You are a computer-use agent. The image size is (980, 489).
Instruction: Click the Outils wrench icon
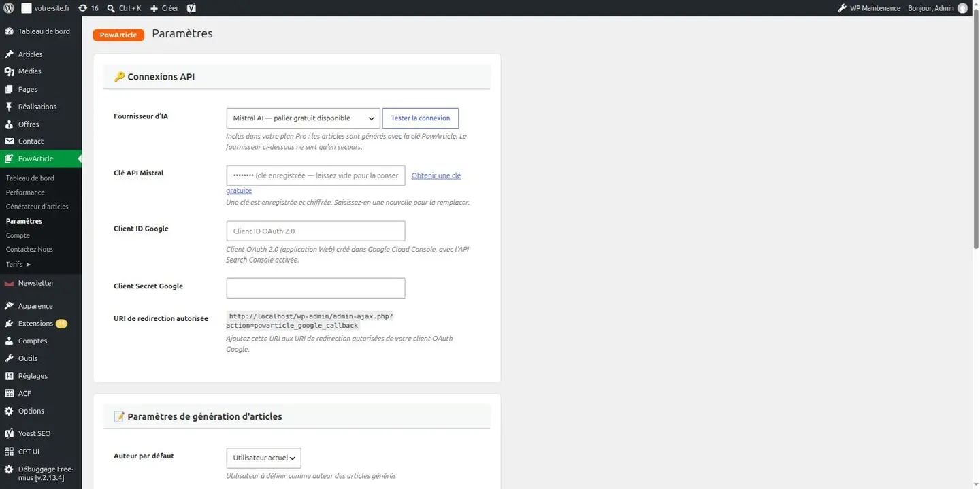[9, 358]
